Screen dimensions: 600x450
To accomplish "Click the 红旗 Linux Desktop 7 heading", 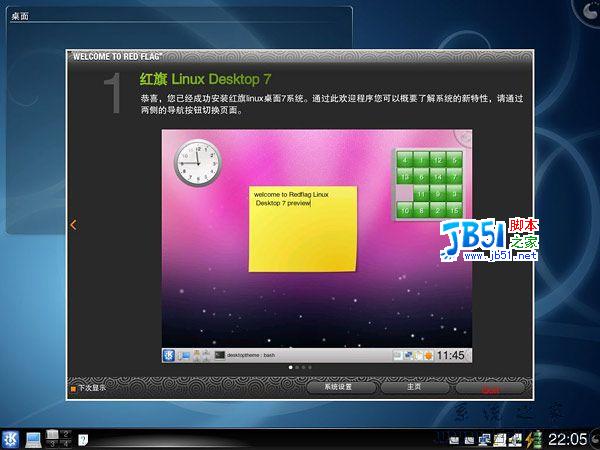I will tap(205, 79).
